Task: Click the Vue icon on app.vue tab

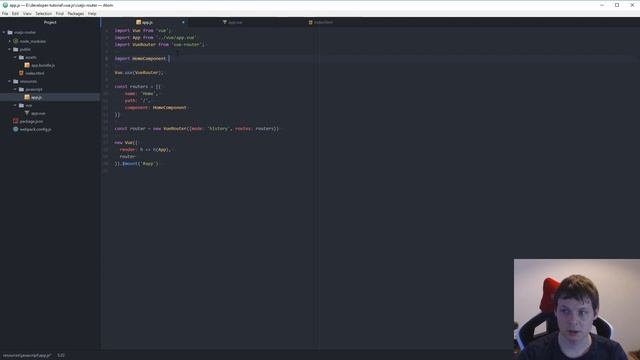Action: [224, 22]
